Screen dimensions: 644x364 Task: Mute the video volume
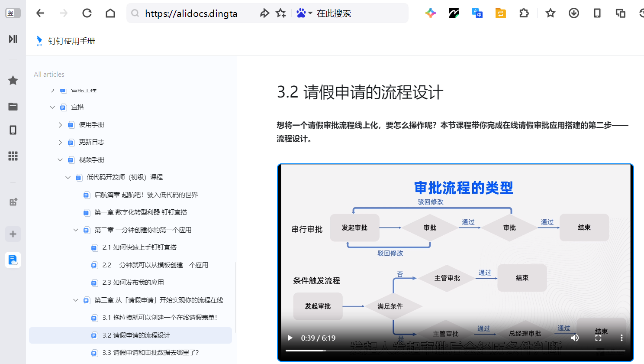[x=575, y=338]
